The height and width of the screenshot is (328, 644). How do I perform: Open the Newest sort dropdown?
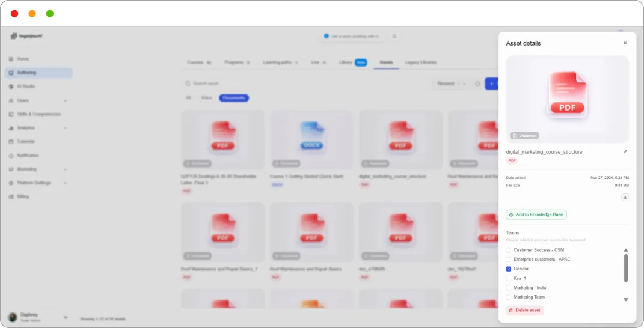[x=451, y=84]
